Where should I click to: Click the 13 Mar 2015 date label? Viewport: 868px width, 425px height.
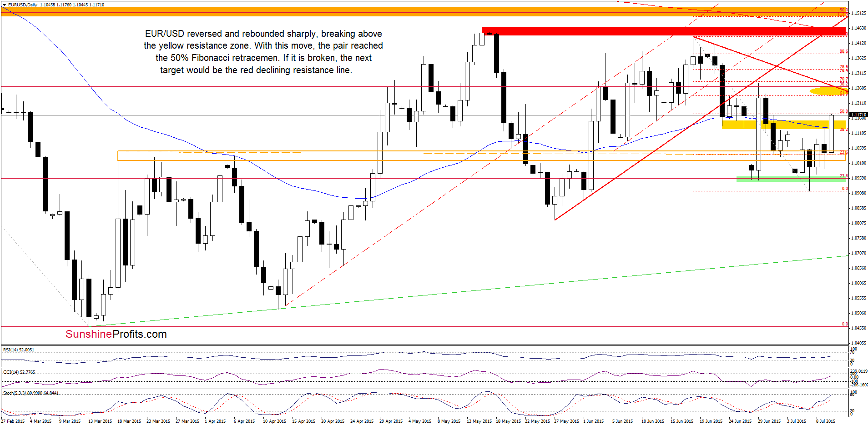click(100, 421)
